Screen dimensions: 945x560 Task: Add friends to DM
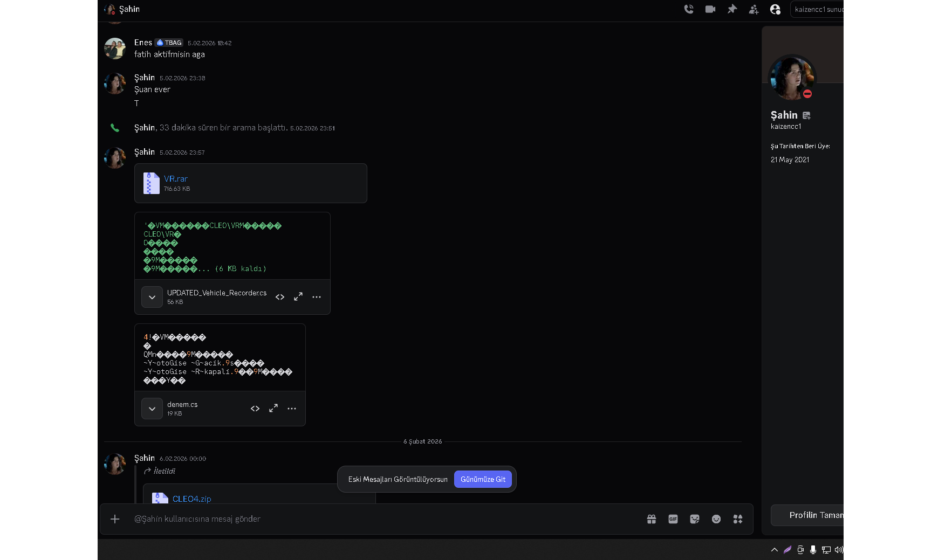click(754, 9)
